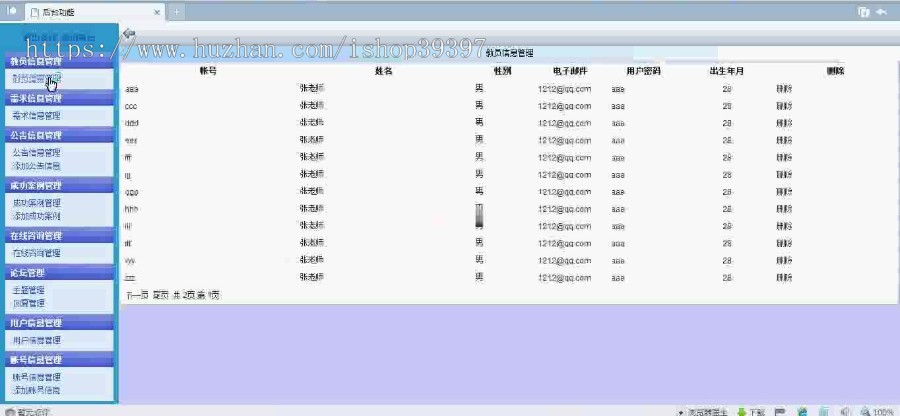Viewport: 900px width, 416px height.
Task: Click the 删除 column header
Action: 835,71
